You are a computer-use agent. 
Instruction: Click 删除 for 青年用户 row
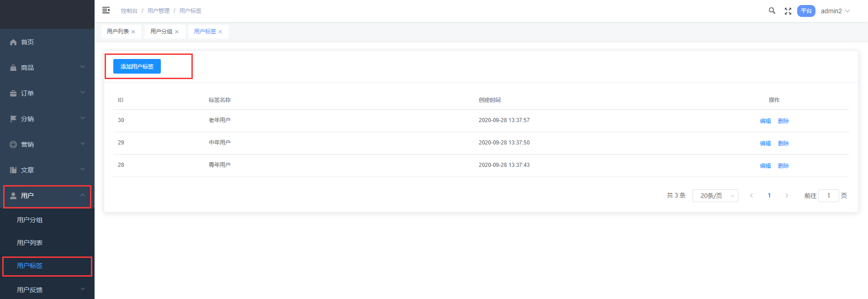click(783, 166)
